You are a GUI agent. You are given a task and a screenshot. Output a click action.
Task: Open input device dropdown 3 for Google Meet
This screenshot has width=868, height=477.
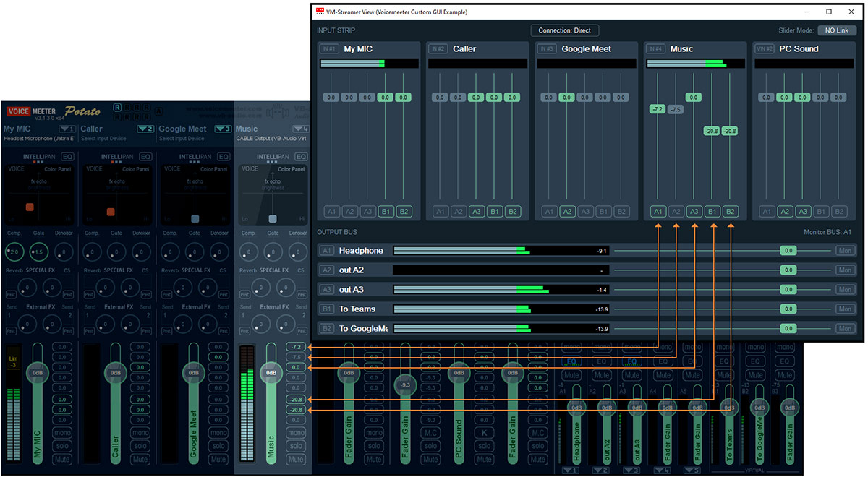point(224,129)
